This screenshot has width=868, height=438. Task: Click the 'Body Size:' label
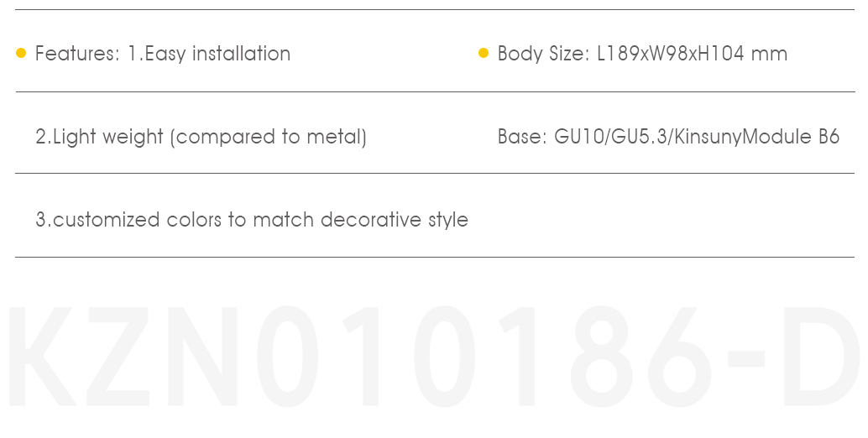tap(544, 54)
